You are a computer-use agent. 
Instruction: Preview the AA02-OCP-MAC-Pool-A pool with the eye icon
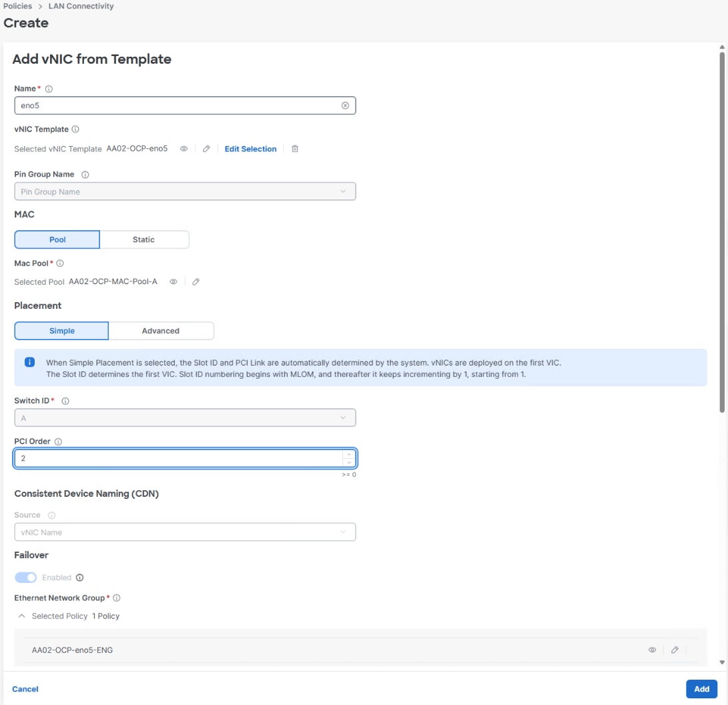click(x=173, y=281)
